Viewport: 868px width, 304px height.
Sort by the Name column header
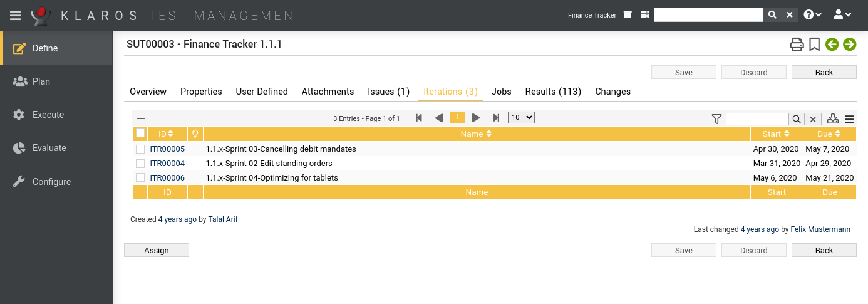477,134
